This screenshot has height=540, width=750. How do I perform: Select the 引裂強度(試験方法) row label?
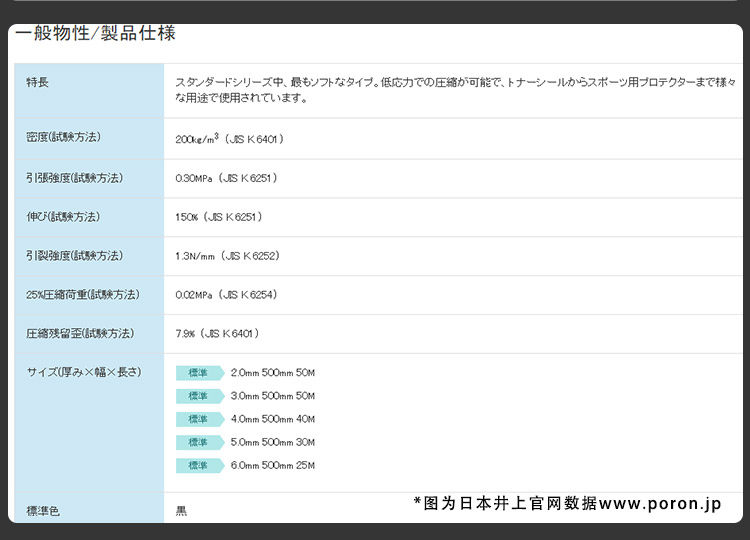(x=75, y=255)
